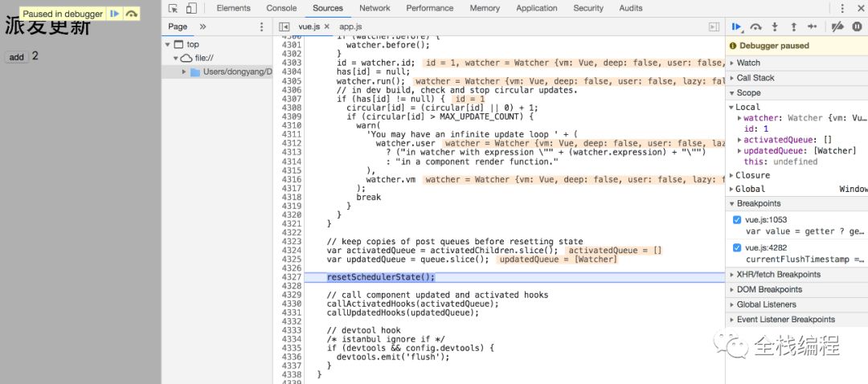Step over in the page overlay
Viewport: 868px width, 384px height.
pos(131,14)
